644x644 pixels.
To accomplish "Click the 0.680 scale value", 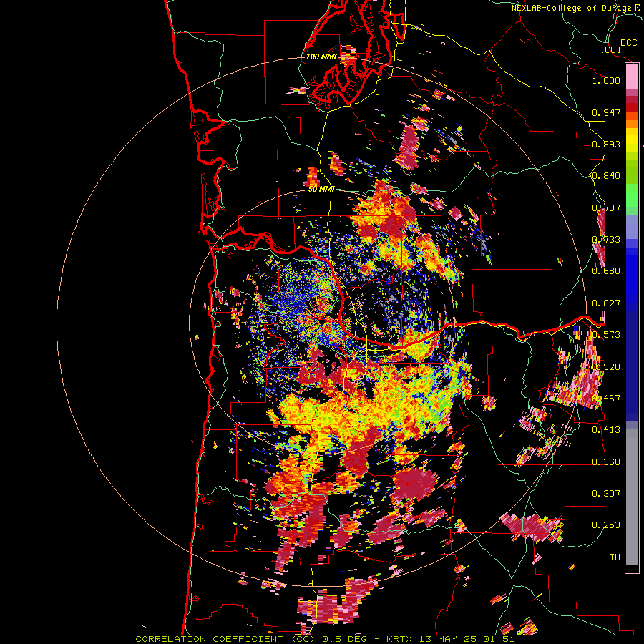I will 606,271.
